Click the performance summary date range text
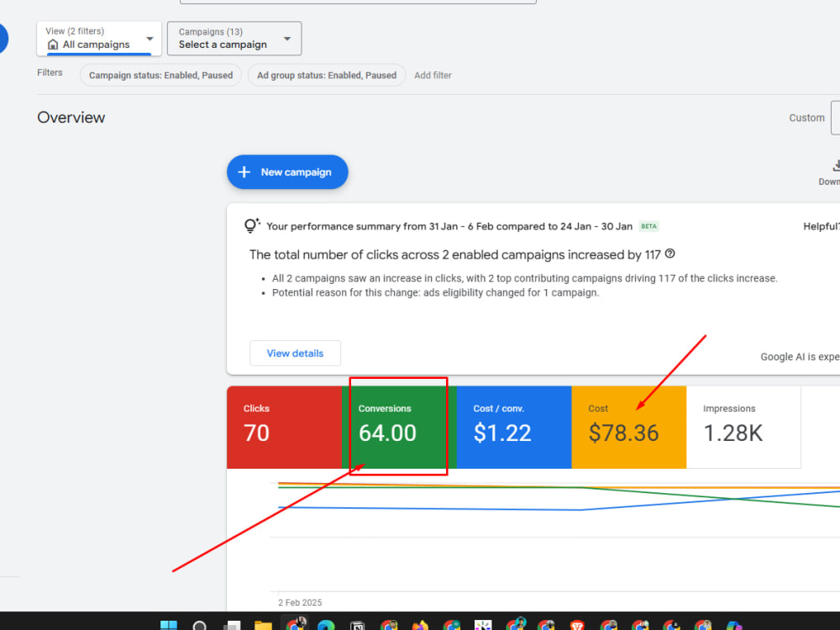Screen dimensions: 840x630 (x=449, y=226)
